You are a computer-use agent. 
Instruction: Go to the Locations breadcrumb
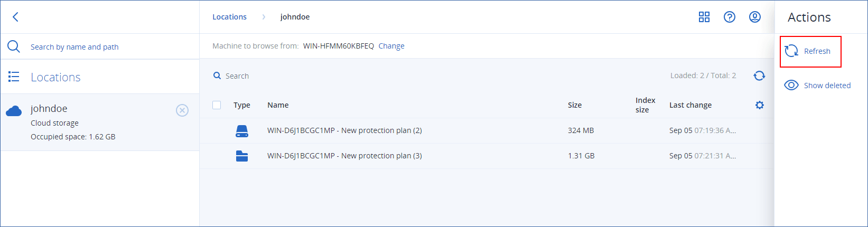(229, 17)
